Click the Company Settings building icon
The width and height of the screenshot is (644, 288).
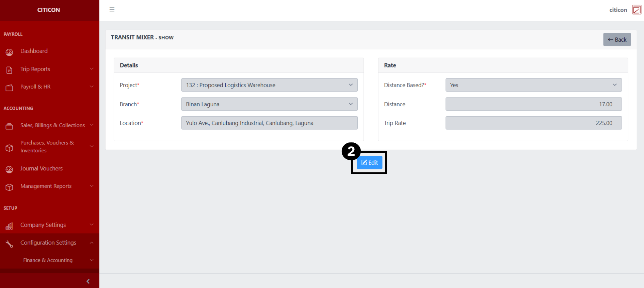tap(9, 226)
